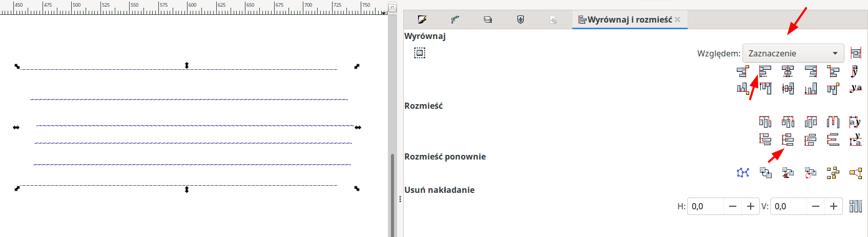Decrease the V overlap spacing value
868x237 pixels.
click(816, 206)
